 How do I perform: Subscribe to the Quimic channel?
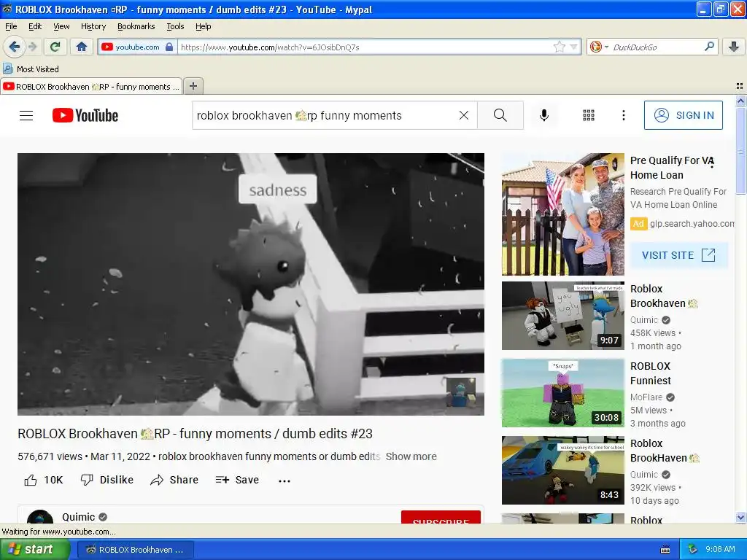tap(441, 518)
